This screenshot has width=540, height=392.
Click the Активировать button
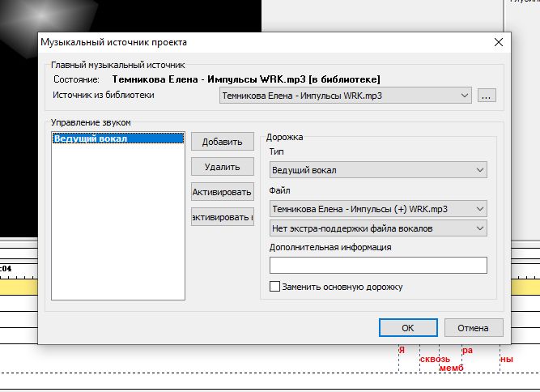(x=223, y=192)
